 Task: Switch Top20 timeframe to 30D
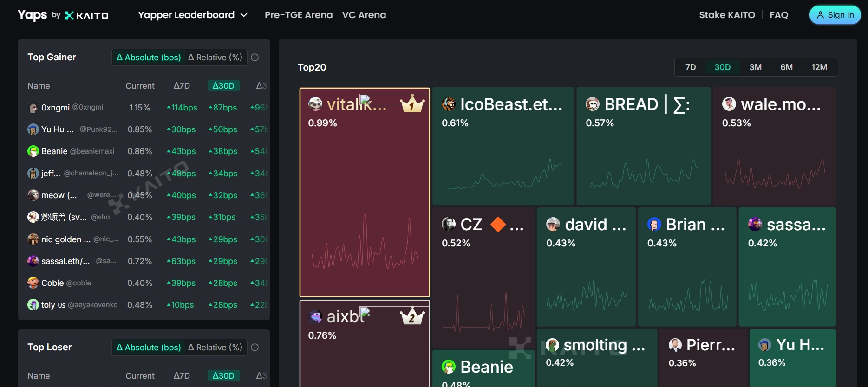point(722,67)
